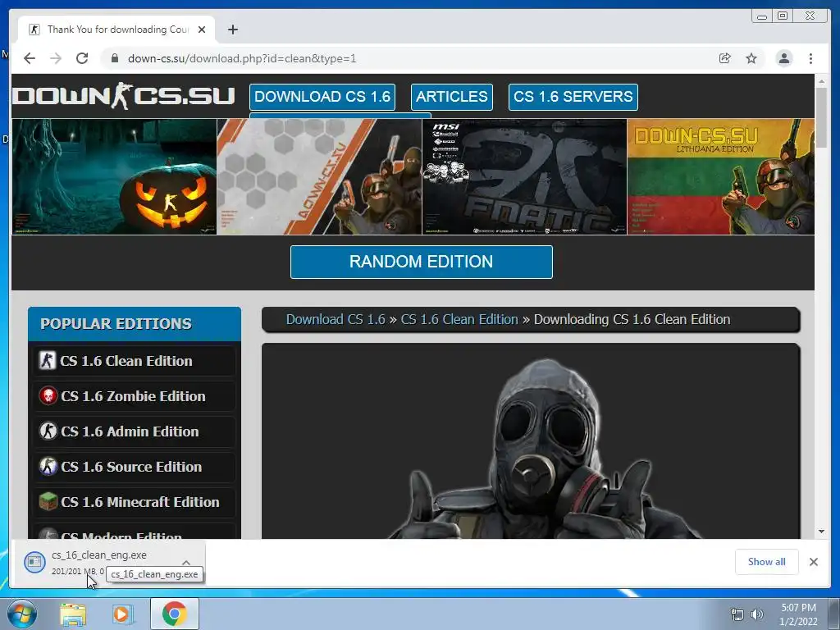Click the DOWN-CS.SU site logo
The height and width of the screenshot is (630, 840).
(124, 97)
